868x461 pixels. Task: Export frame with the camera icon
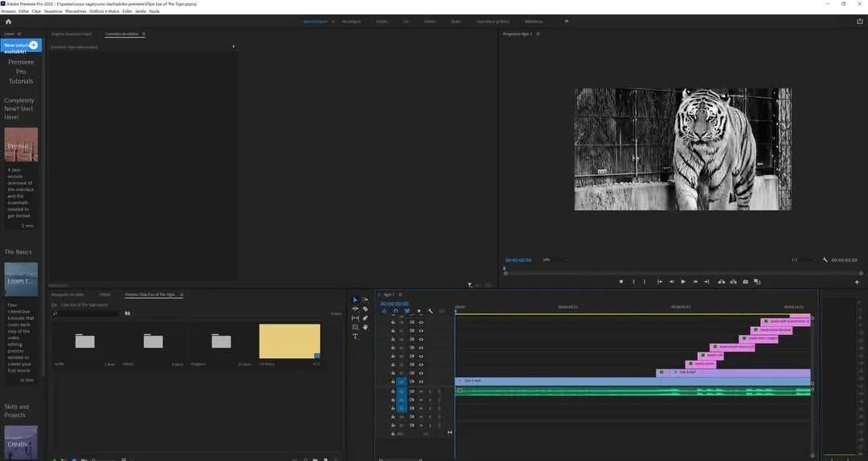[745, 282]
